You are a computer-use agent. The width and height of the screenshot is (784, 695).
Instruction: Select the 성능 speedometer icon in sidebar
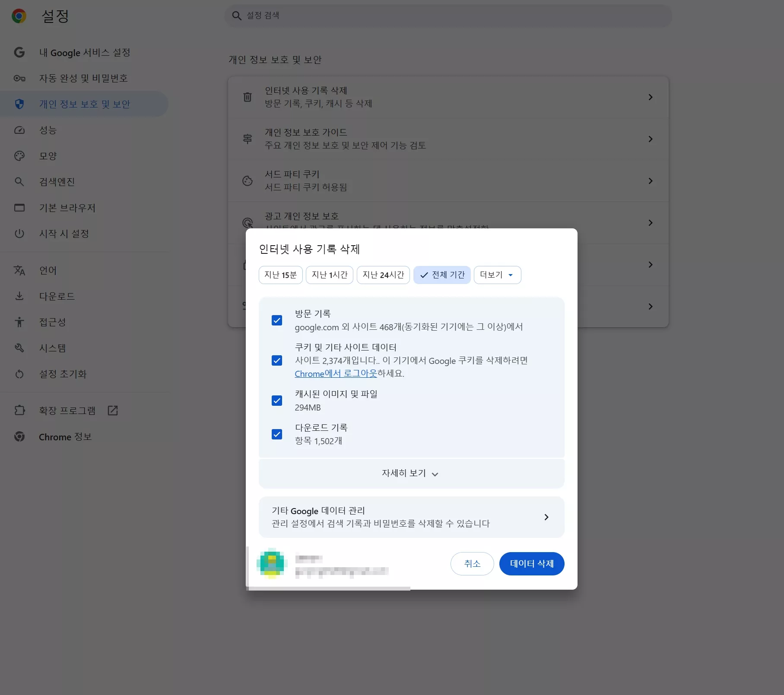19,130
